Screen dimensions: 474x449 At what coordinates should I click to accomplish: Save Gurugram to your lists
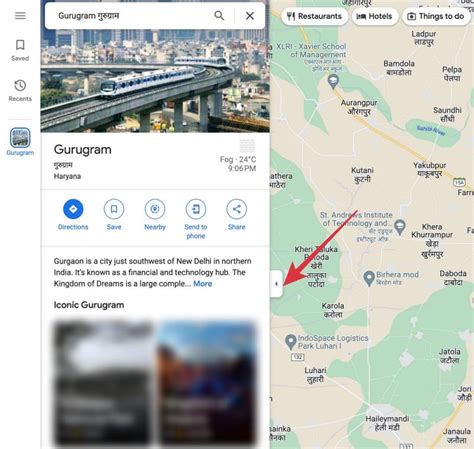[x=114, y=215]
